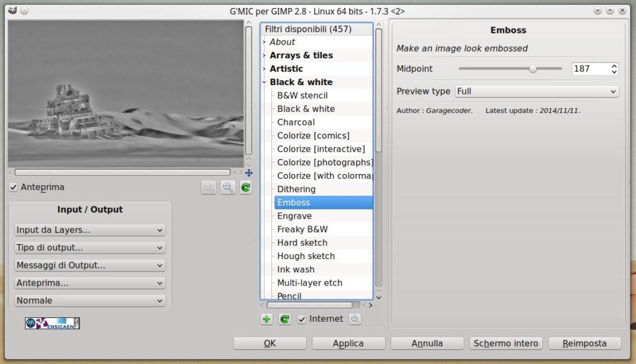Click the preview vertical scrollbar
The image size is (636, 364).
point(248,91)
